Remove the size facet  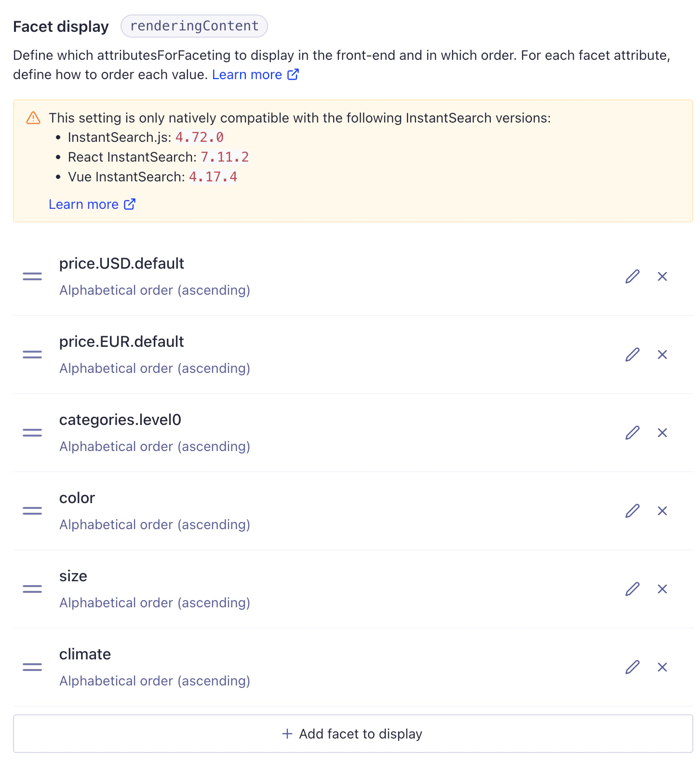click(x=662, y=589)
